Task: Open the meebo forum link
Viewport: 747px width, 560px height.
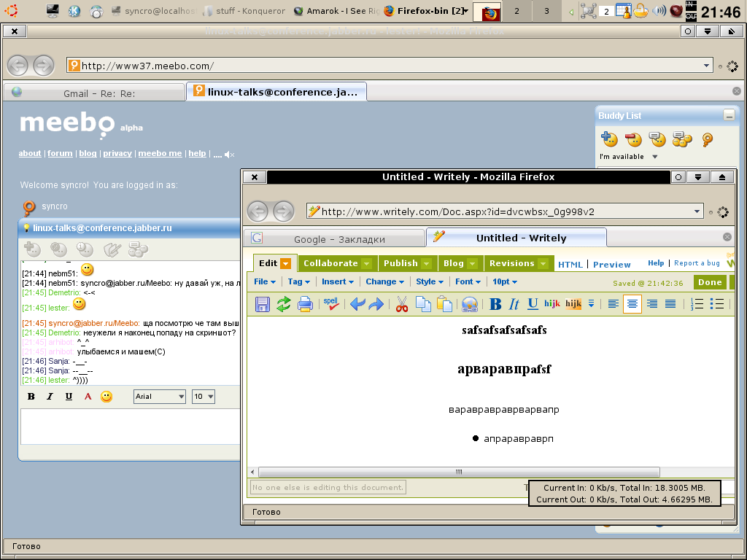Action: pos(60,153)
